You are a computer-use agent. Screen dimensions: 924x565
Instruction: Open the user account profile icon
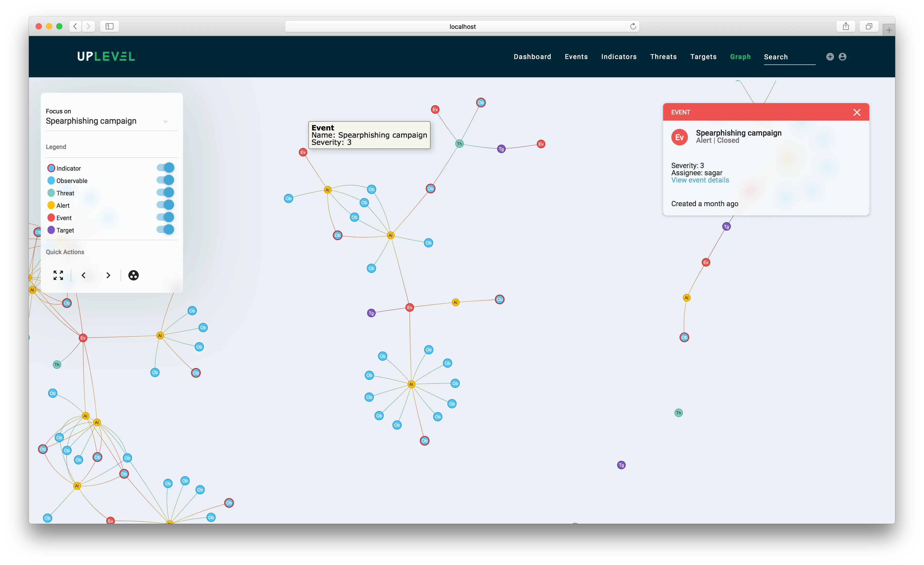[x=843, y=57]
